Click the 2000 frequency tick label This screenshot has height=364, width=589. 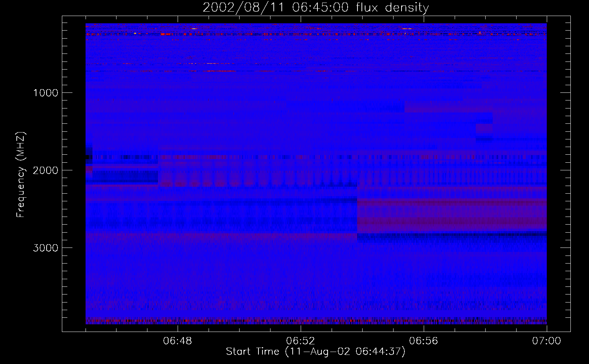pyautogui.click(x=46, y=170)
